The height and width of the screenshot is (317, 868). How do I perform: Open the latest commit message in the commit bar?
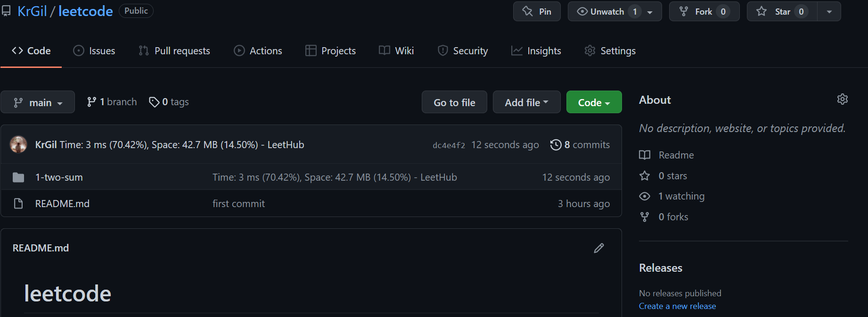tap(182, 145)
